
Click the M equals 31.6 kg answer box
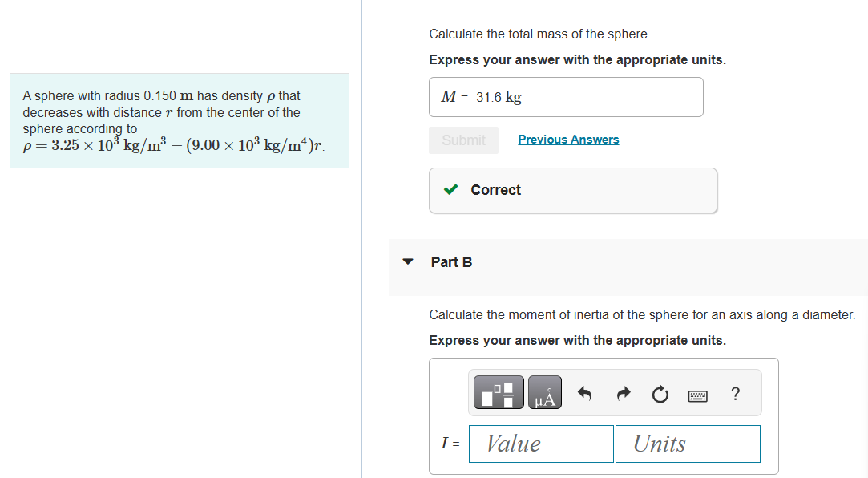pyautogui.click(x=566, y=97)
